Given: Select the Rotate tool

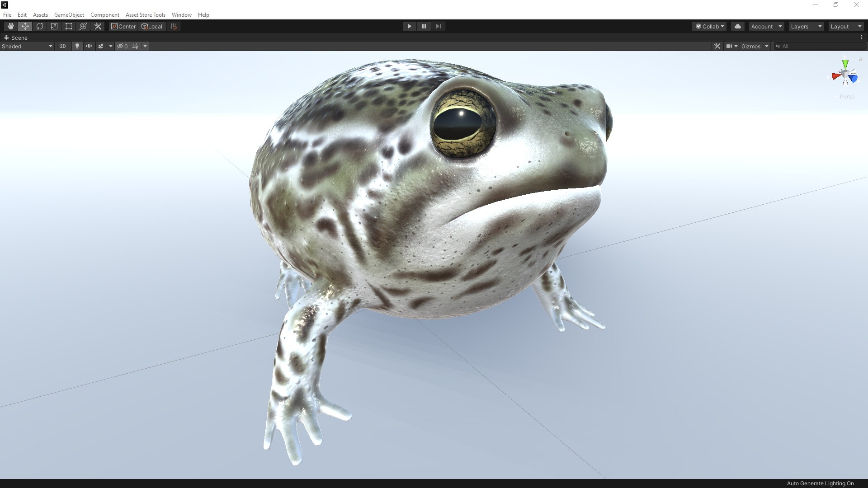Looking at the screenshot, I should [x=40, y=26].
